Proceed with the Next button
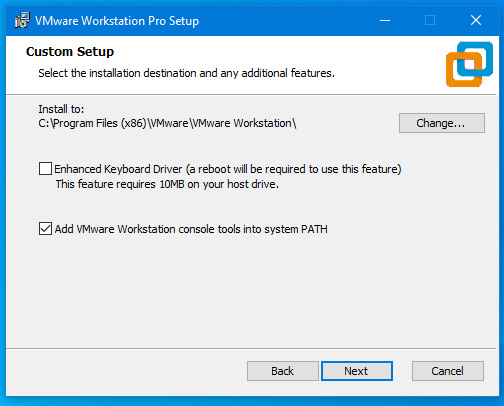The height and width of the screenshot is (406, 504). click(357, 371)
